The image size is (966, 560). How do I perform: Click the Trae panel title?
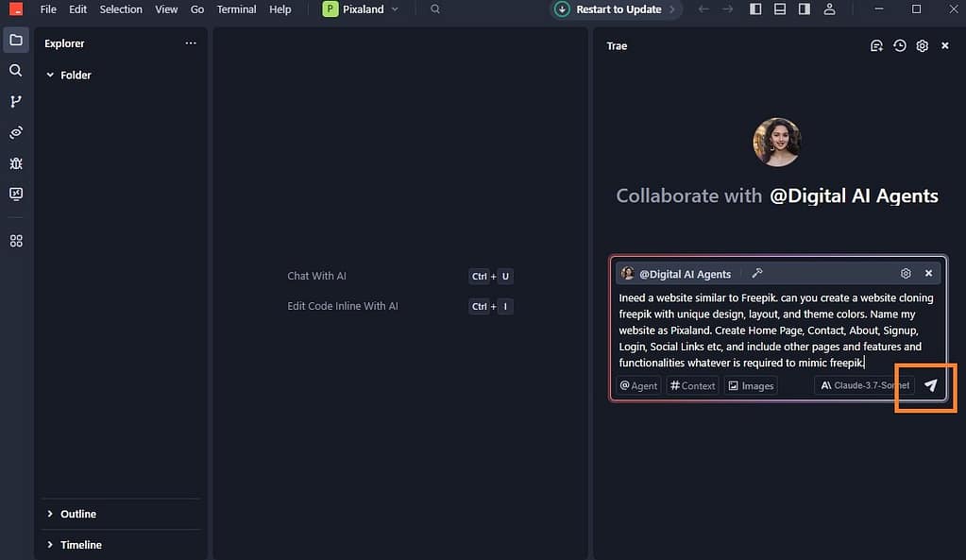[x=617, y=46]
